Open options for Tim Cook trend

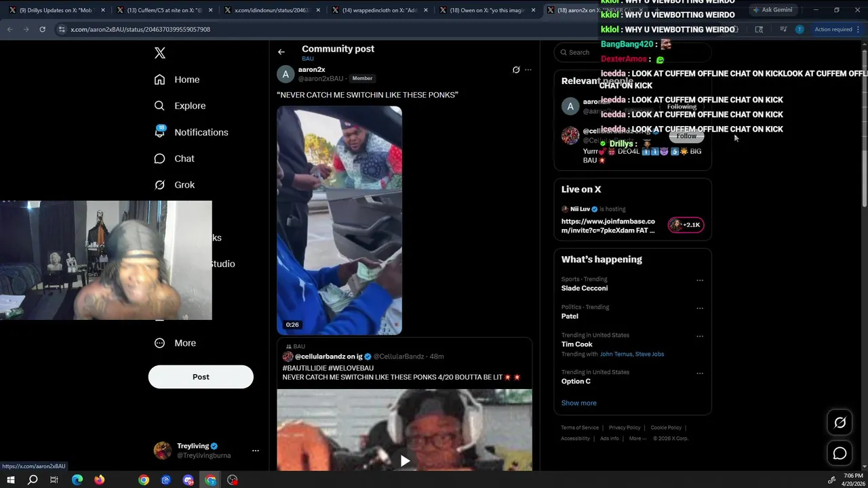pos(700,336)
